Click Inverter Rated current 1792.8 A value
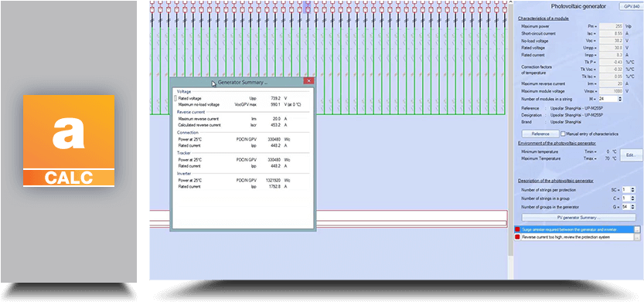 point(274,187)
